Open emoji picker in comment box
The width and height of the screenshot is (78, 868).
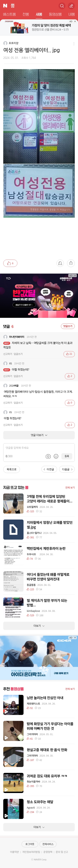pyautogui.click(x=56, y=456)
